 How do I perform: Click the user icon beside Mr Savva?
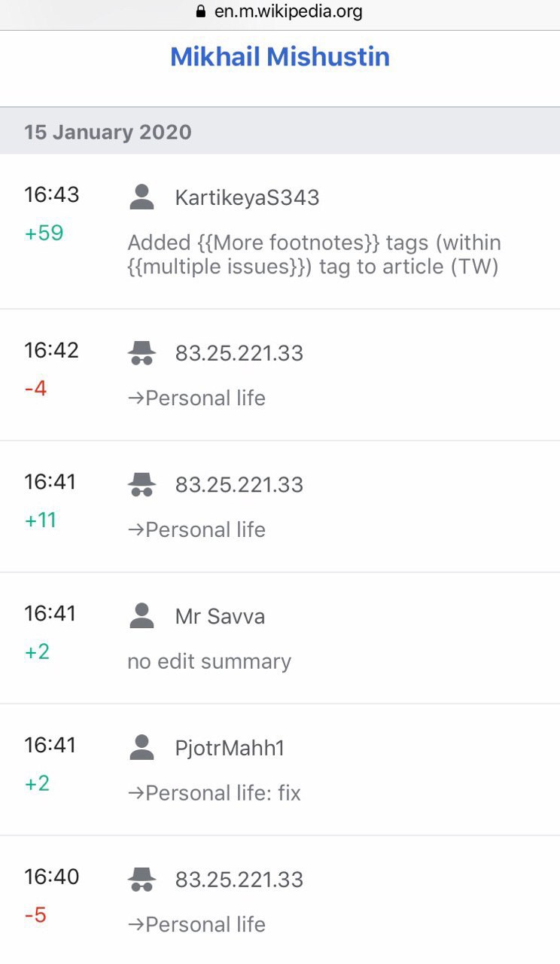point(142,616)
